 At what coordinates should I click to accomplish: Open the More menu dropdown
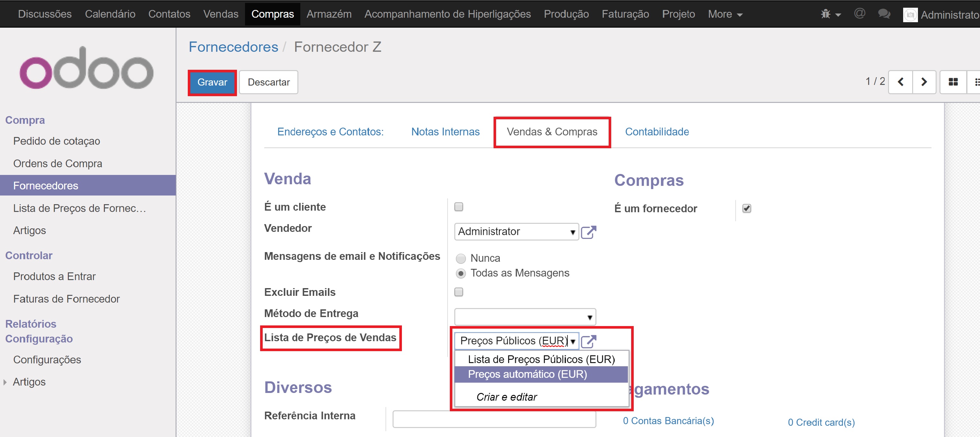pos(725,14)
